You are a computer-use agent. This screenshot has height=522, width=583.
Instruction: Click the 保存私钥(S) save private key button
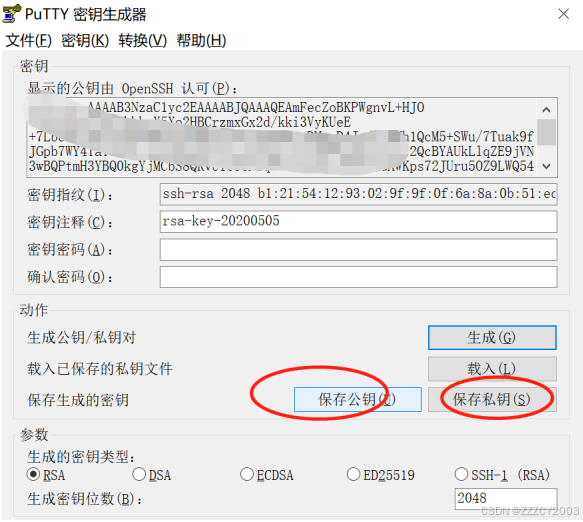(x=492, y=399)
